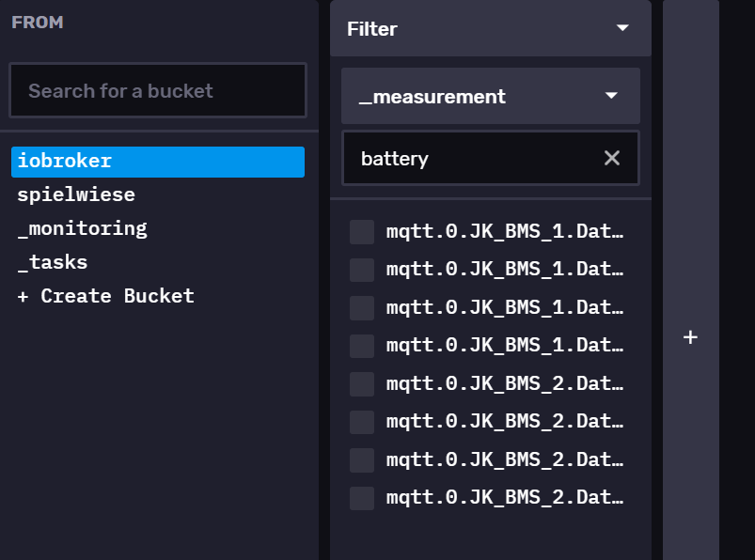Screen dimensions: 755x560
Task: Expand the _measurement dropdown
Action: [491, 96]
